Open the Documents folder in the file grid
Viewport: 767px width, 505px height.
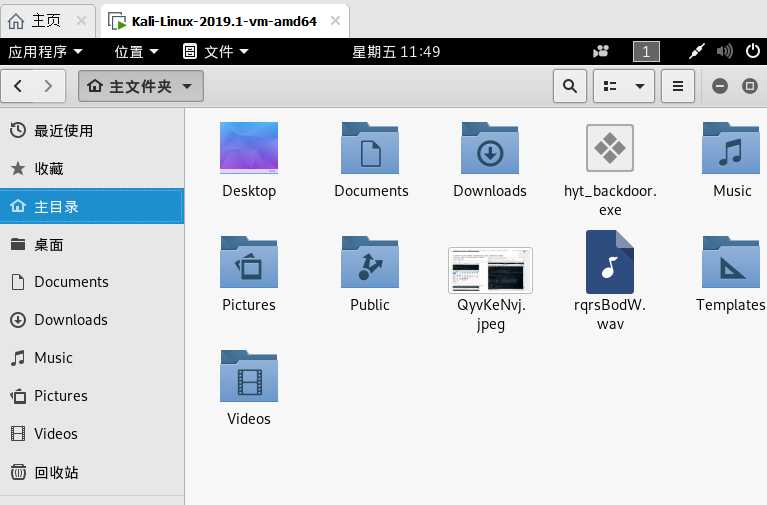click(370, 148)
